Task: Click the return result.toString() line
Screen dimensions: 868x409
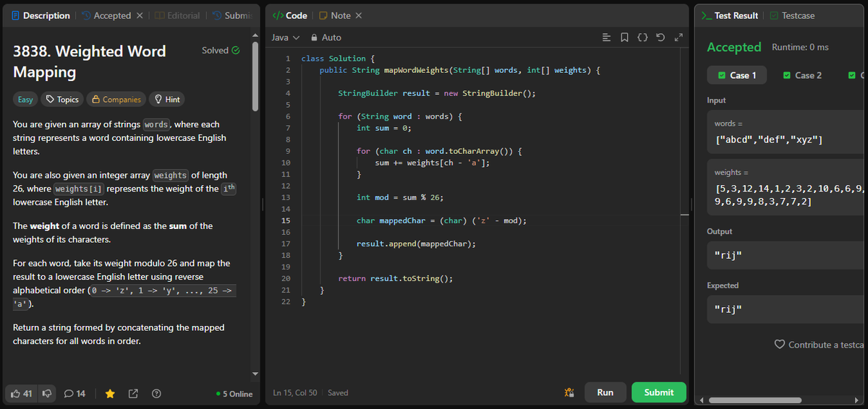Action: click(x=396, y=278)
